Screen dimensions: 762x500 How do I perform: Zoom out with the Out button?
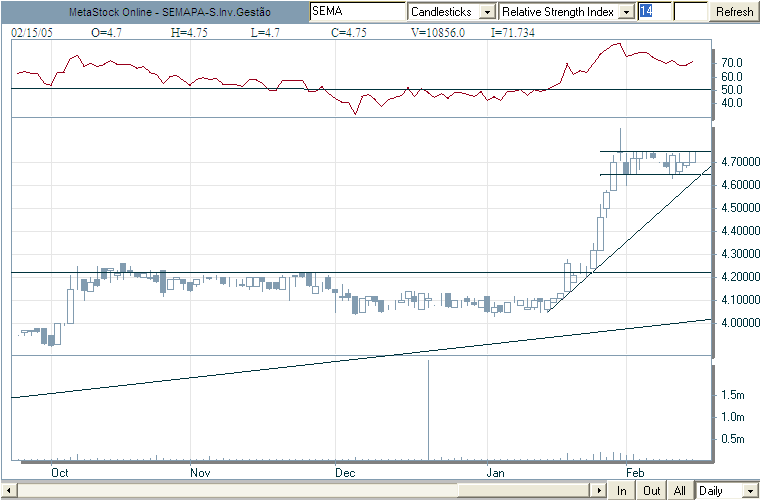pyautogui.click(x=650, y=491)
